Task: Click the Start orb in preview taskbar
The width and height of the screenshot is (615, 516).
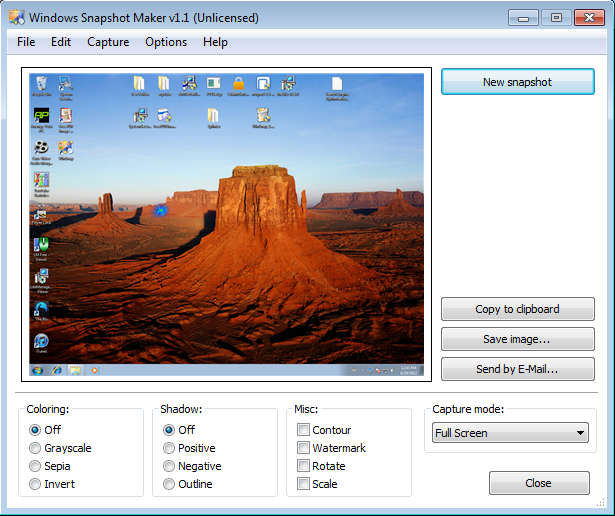Action: 37,370
